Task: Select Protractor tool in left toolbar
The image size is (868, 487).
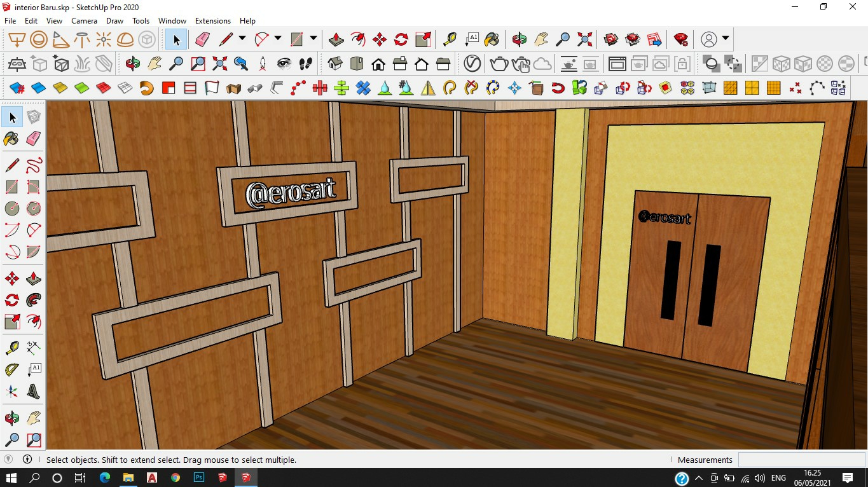Action: pyautogui.click(x=12, y=370)
